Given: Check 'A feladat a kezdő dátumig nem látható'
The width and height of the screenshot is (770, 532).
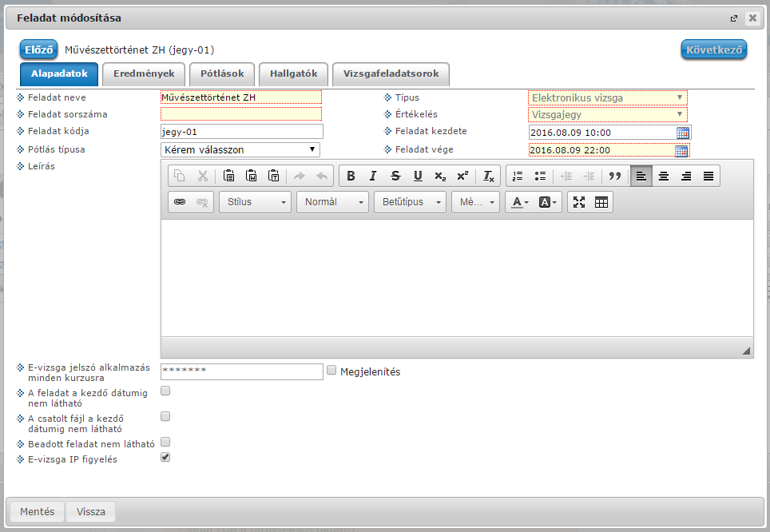Looking at the screenshot, I should (165, 391).
